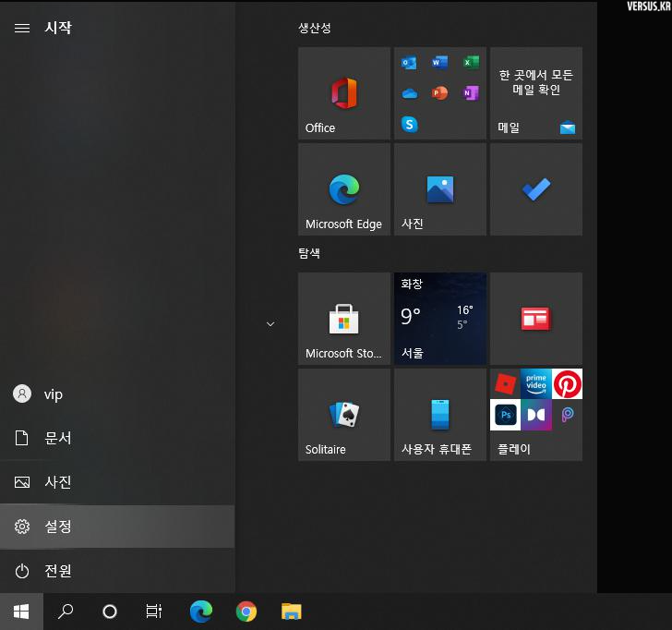Open the vip user account menu
Viewport: 672px width, 630px height.
pyautogui.click(x=117, y=394)
